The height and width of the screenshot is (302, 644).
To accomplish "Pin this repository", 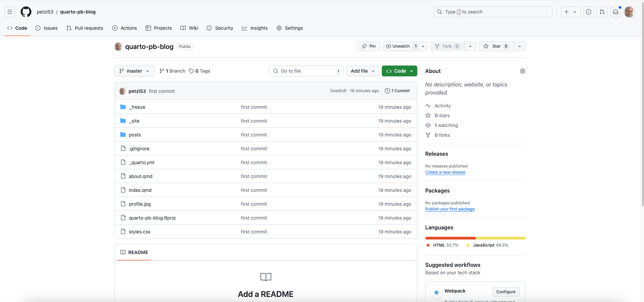I will tap(368, 46).
